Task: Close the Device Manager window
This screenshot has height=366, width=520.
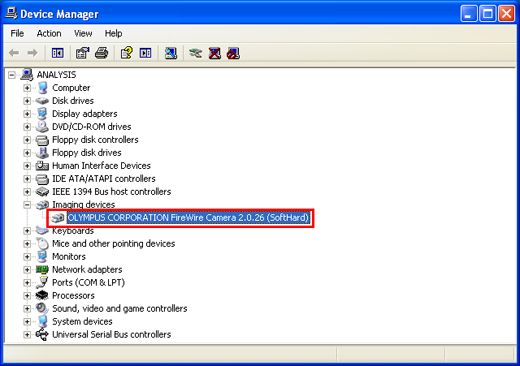Action: pos(506,14)
